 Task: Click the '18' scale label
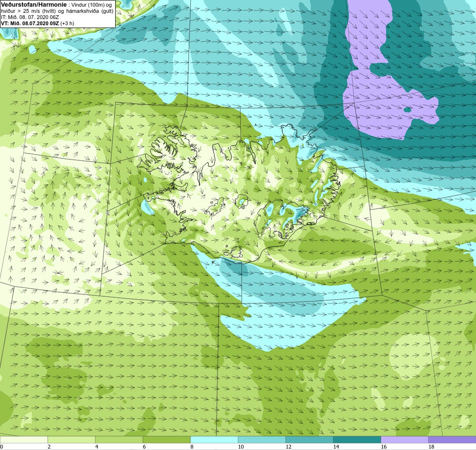click(x=431, y=446)
